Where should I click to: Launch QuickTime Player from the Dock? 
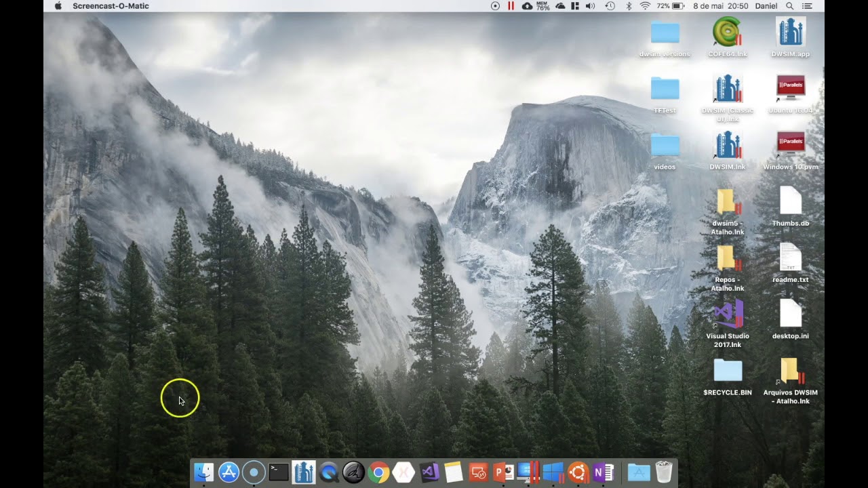click(x=329, y=472)
